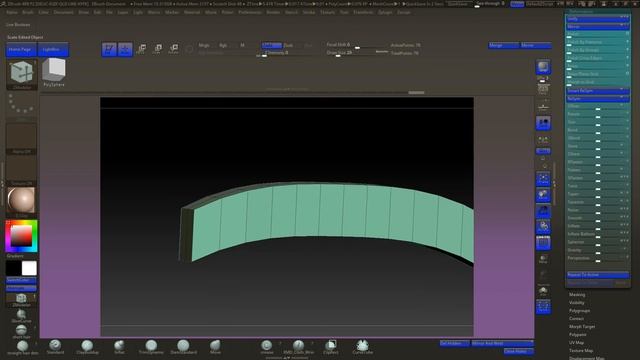Image resolution: width=640 pixels, height=360 pixels.
Task: Expand the Visibility sub-palette
Action: click(577, 302)
